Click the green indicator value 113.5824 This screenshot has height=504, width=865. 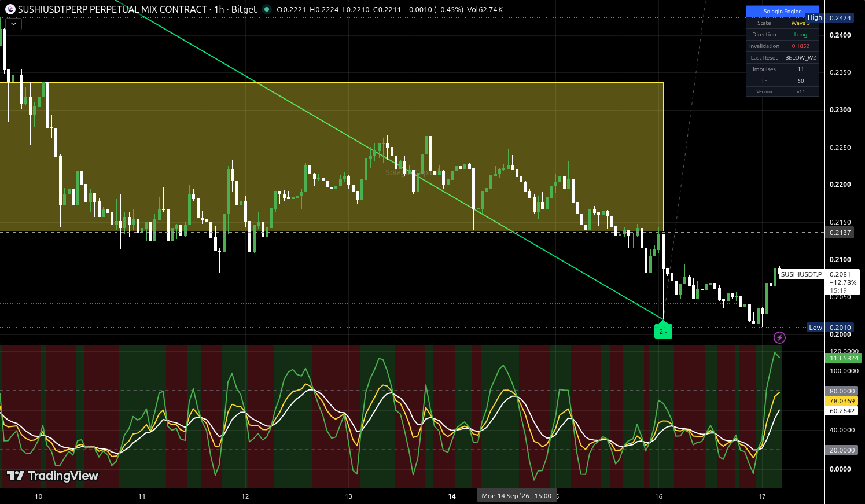coord(844,358)
